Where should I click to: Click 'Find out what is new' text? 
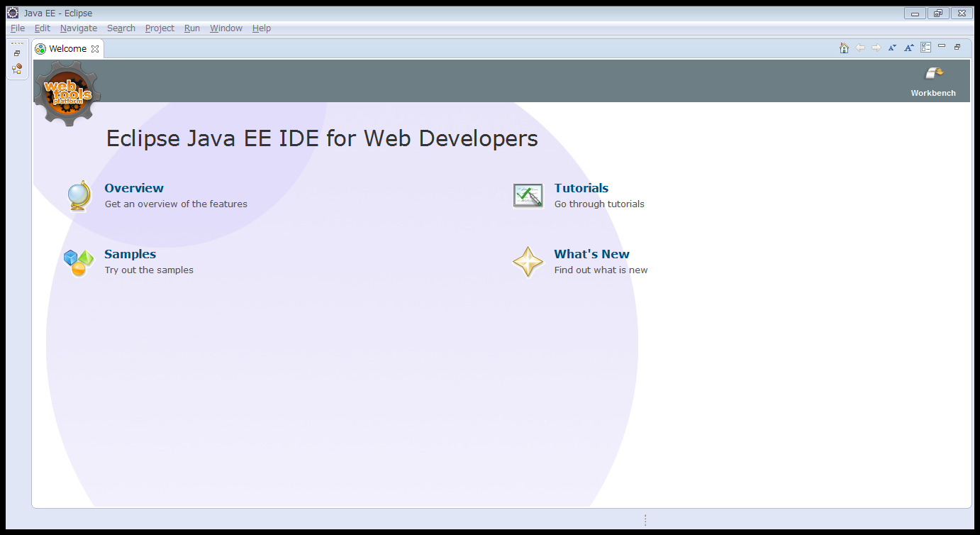pos(601,270)
